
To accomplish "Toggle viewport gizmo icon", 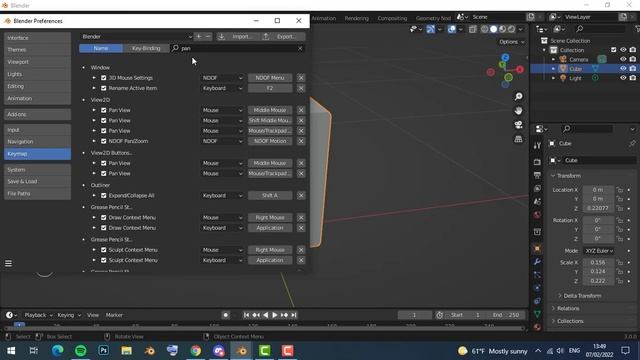I will point(430,29).
